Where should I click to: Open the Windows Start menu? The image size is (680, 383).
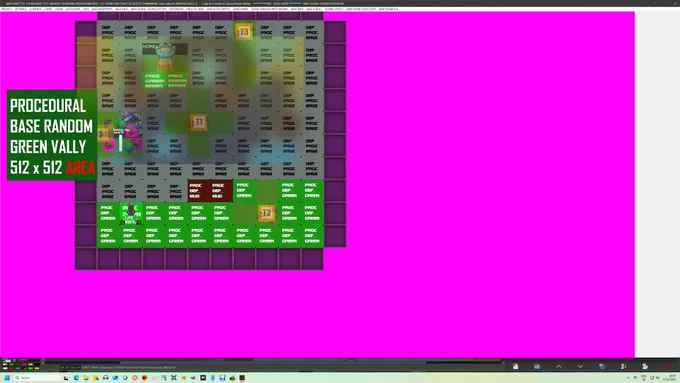point(7,378)
